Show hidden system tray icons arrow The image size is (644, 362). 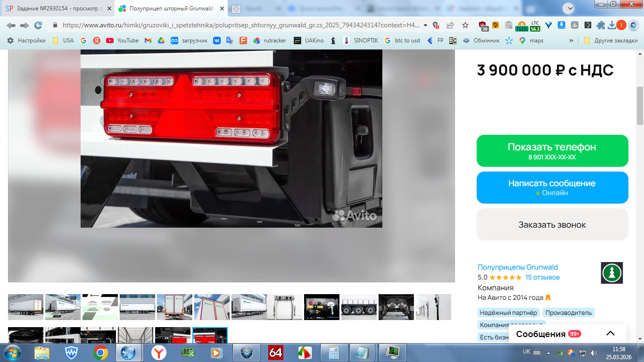click(548, 352)
